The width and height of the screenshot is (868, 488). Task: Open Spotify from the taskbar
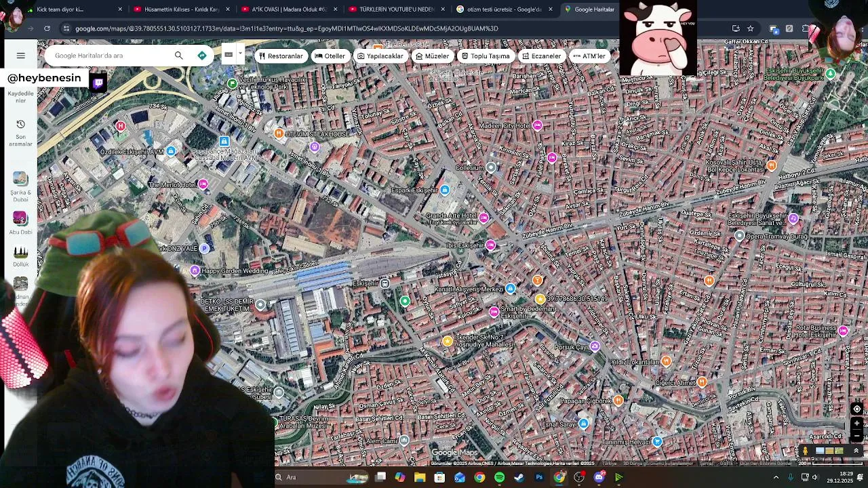click(x=499, y=477)
